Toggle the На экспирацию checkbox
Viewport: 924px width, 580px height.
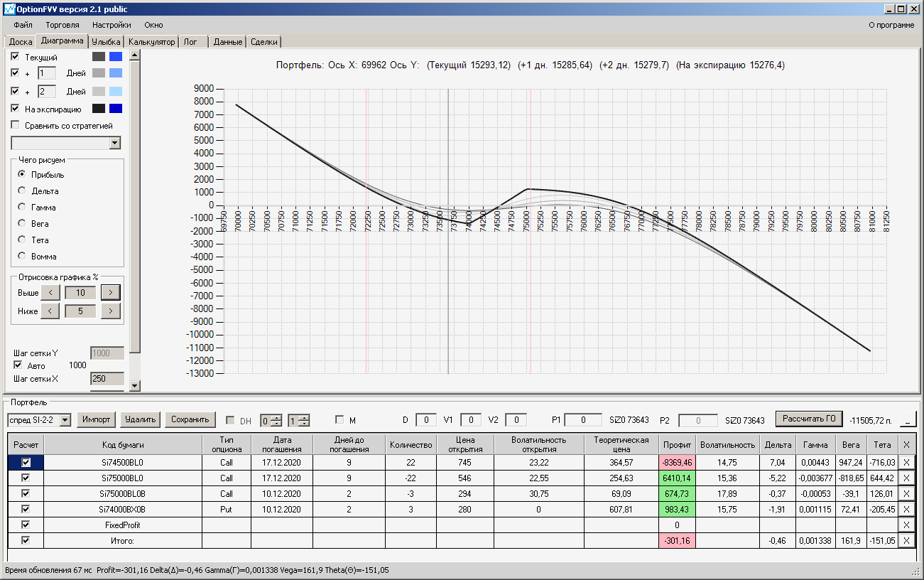tap(15, 109)
